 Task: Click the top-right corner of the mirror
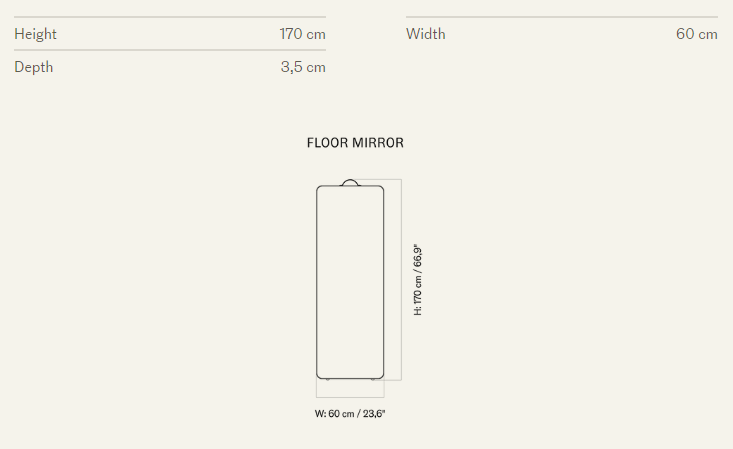tap(381, 188)
